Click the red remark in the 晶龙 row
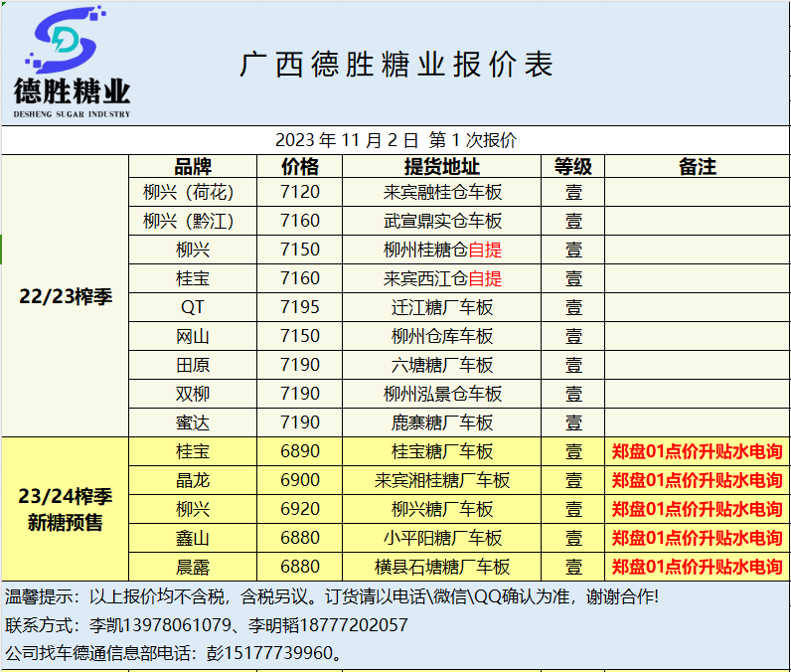Viewport: 791px width, 672px height. coord(697,480)
